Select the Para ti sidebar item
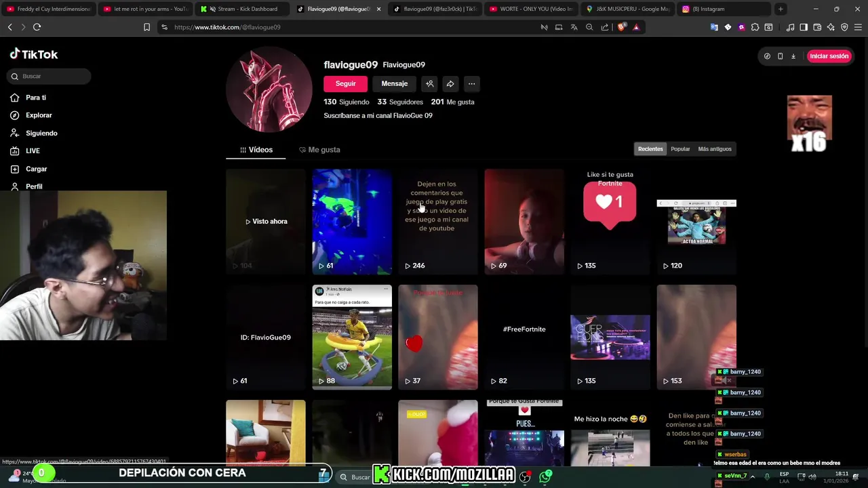The height and width of the screenshot is (488, 868). click(x=28, y=98)
